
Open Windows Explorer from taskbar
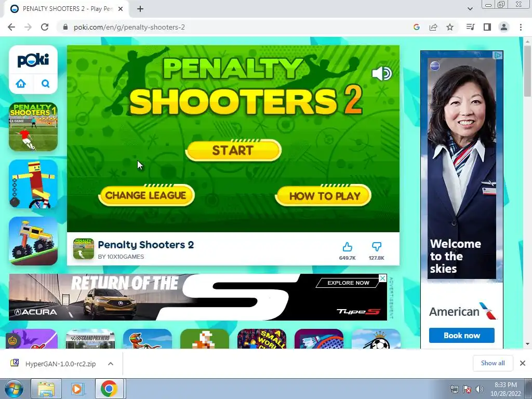46,389
